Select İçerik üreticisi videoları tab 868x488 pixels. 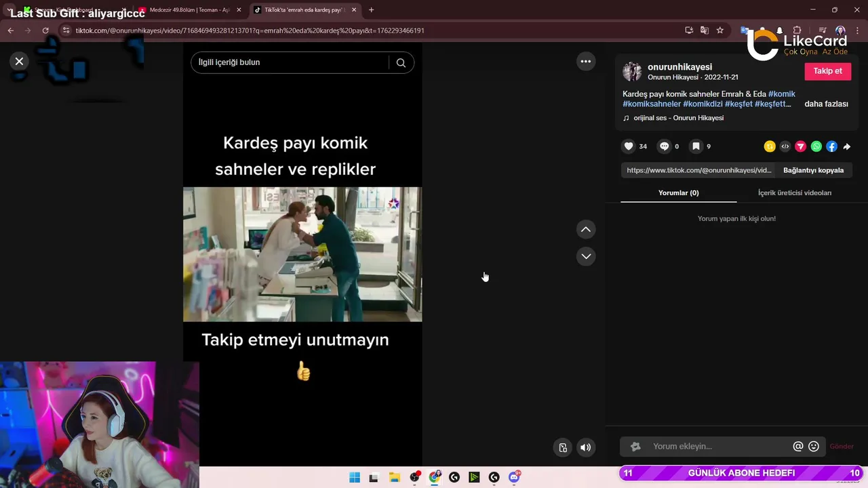794,192
